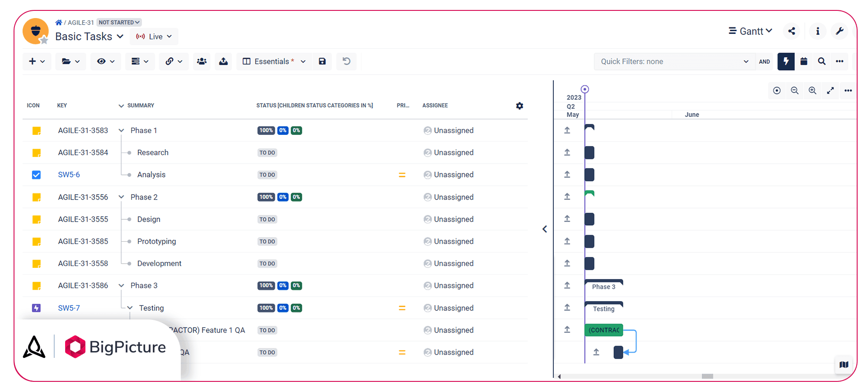This screenshot has width=868, height=390.
Task: Click the upload arrow on Phase 1 Gantt row
Action: click(567, 130)
